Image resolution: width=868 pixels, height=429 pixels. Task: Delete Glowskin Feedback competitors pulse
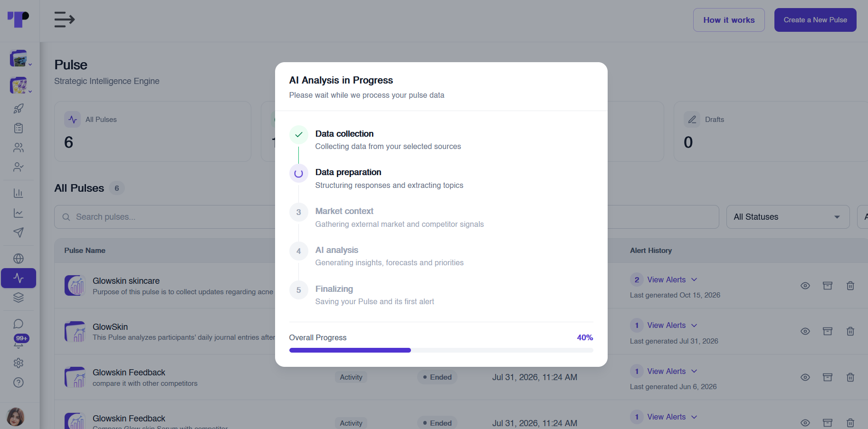point(850,377)
